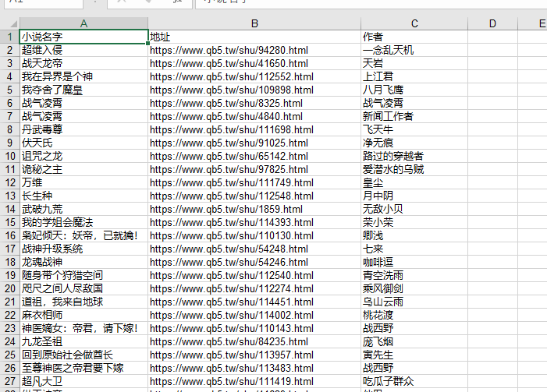Screen dimensions: 547x392
Task: Click cell 万维
Action: point(84,182)
